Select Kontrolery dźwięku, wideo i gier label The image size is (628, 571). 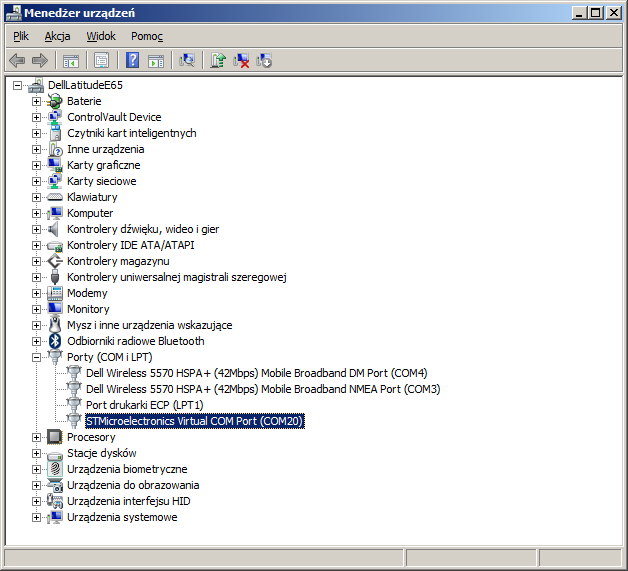click(x=143, y=229)
